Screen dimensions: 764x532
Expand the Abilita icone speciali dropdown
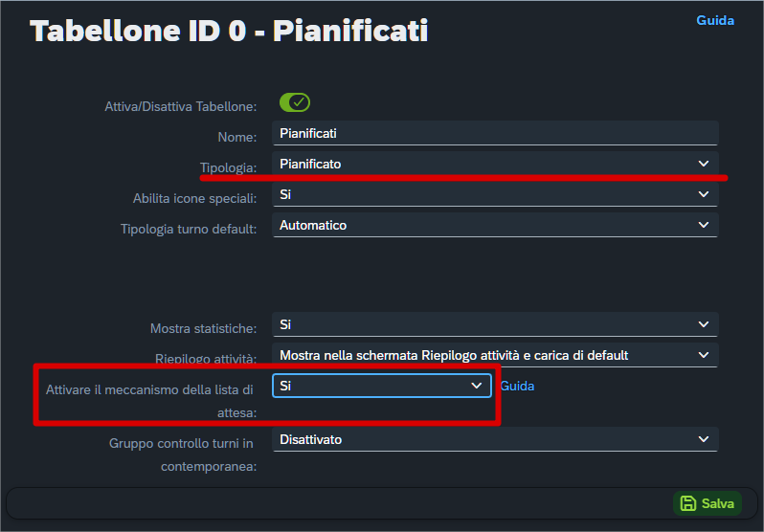[494, 194]
